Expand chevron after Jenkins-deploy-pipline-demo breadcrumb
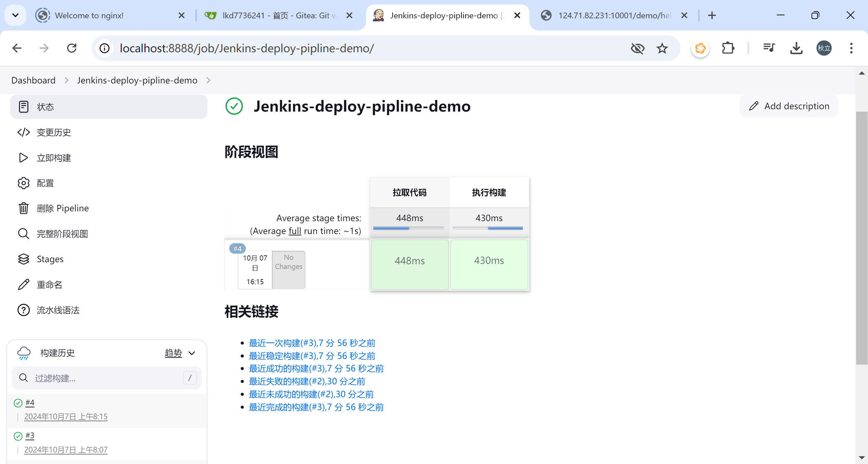868x464 pixels. click(208, 80)
